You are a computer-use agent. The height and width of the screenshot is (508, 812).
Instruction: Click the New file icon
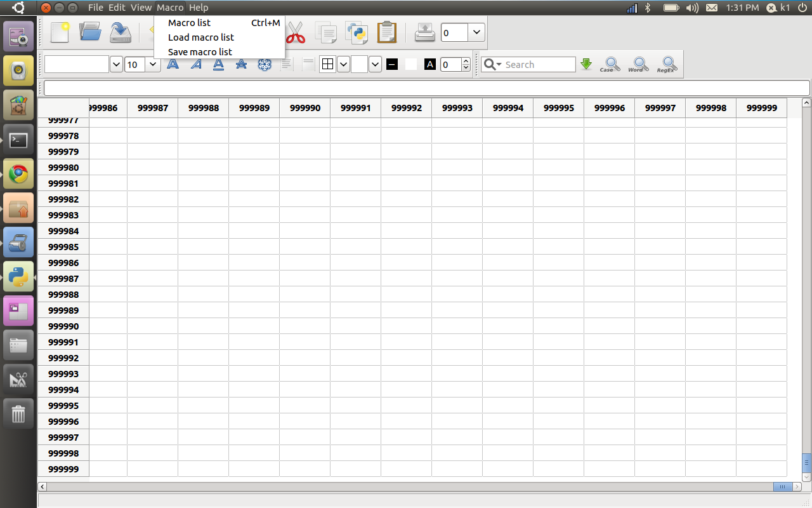pos(60,32)
